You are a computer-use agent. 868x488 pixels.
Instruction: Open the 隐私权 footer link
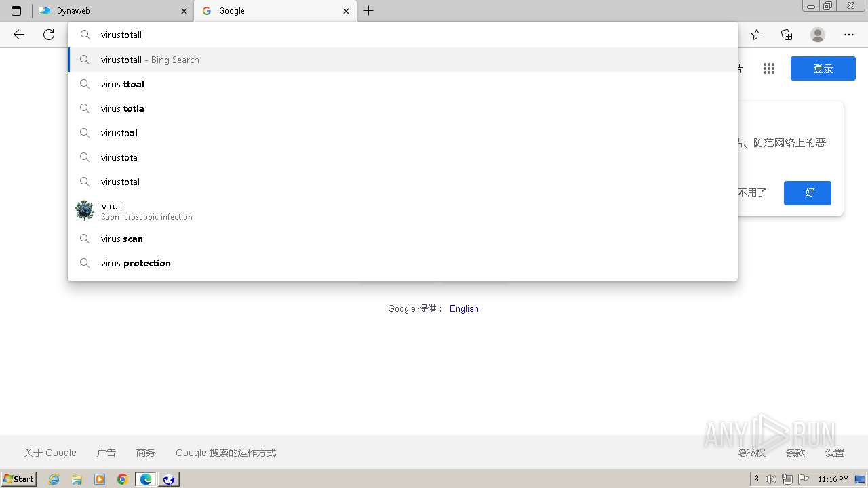[x=751, y=453]
